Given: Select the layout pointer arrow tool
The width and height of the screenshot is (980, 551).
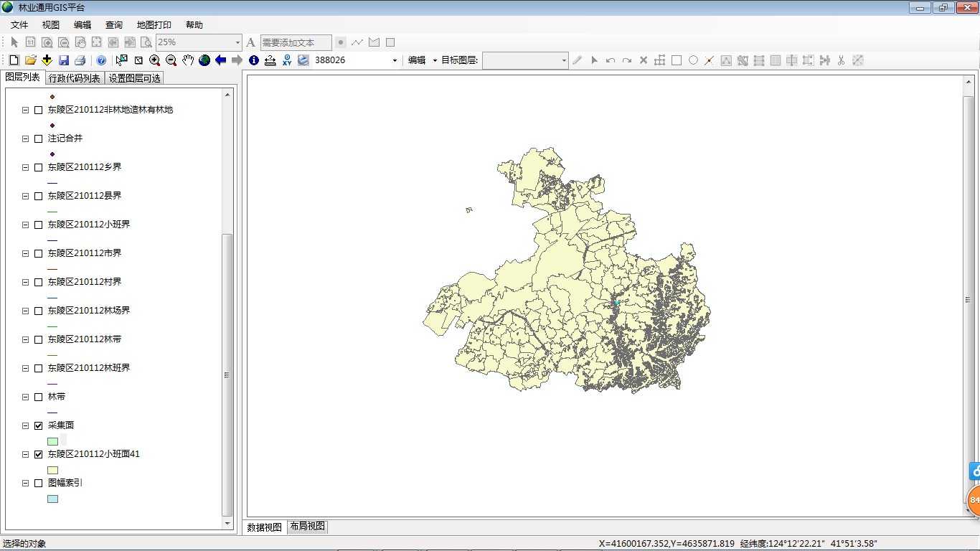Looking at the screenshot, I should click(x=14, y=42).
